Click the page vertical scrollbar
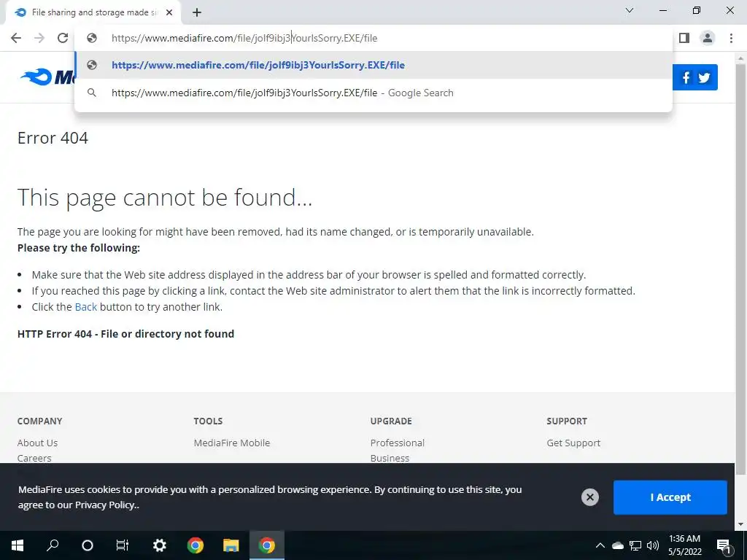The image size is (747, 560). pyautogui.click(x=740, y=269)
